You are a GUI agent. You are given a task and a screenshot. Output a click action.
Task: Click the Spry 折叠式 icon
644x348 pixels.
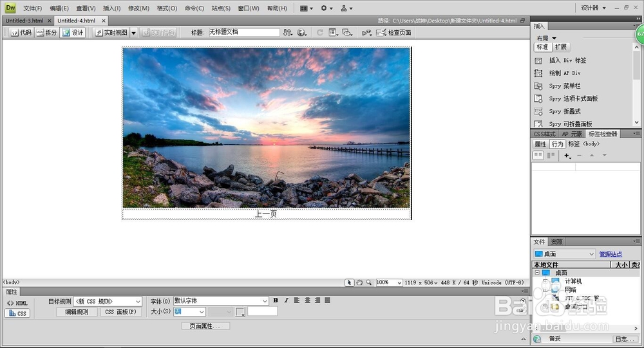[x=538, y=111]
